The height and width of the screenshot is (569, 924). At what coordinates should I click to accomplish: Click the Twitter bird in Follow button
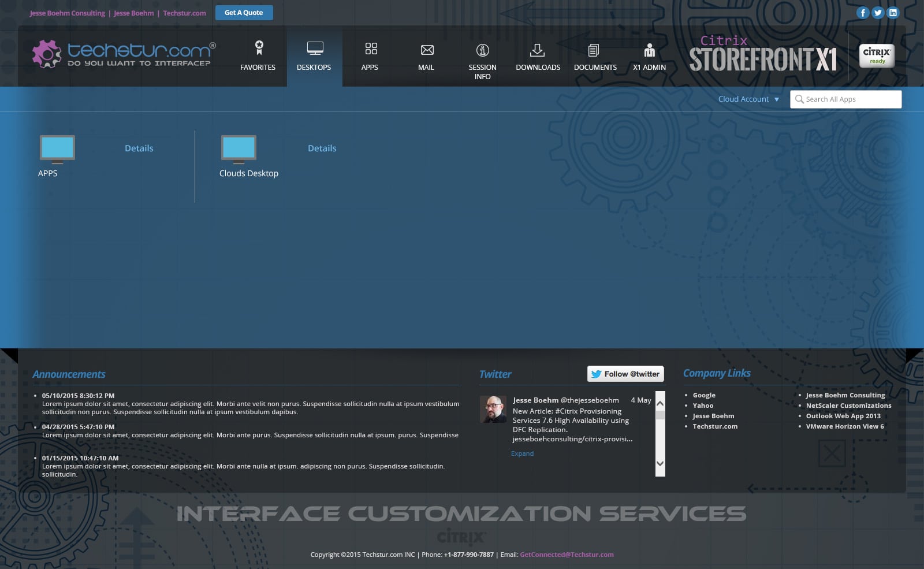tap(596, 374)
